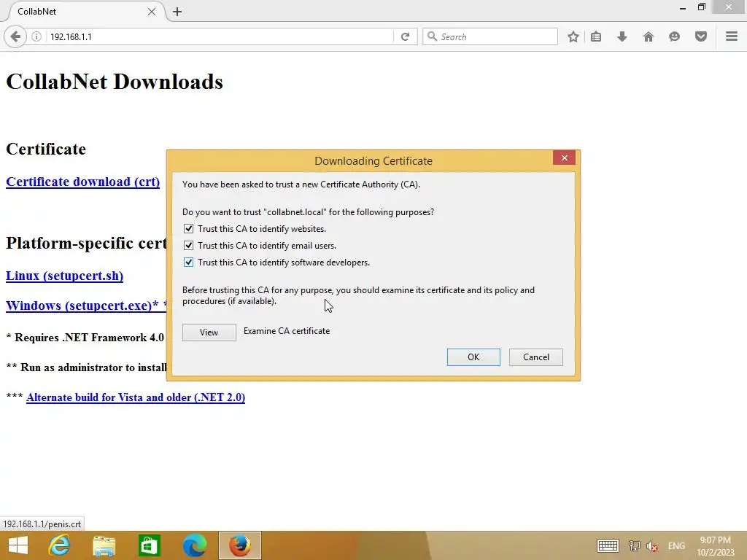Click the magnifier icon in the search box
747x560 pixels.
[x=432, y=36]
